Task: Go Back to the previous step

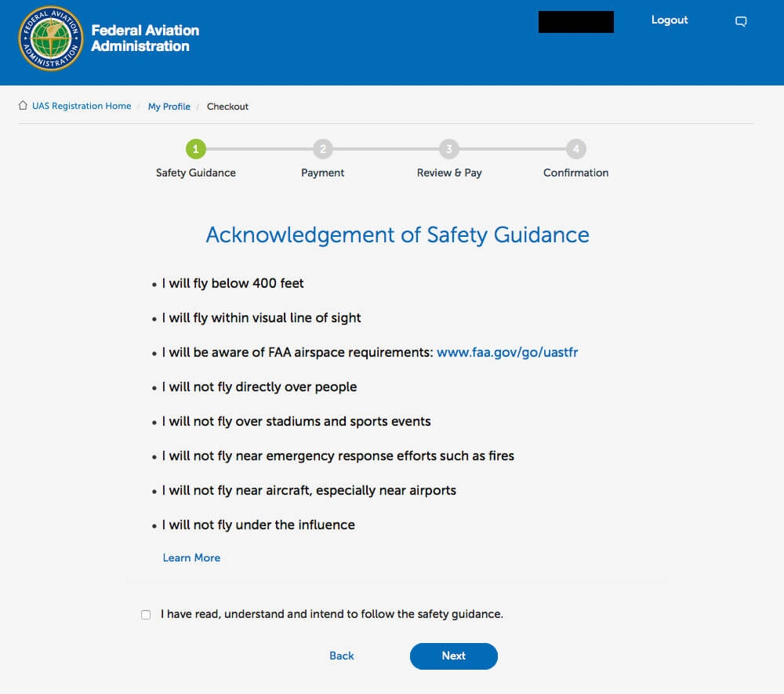Action: (x=342, y=656)
